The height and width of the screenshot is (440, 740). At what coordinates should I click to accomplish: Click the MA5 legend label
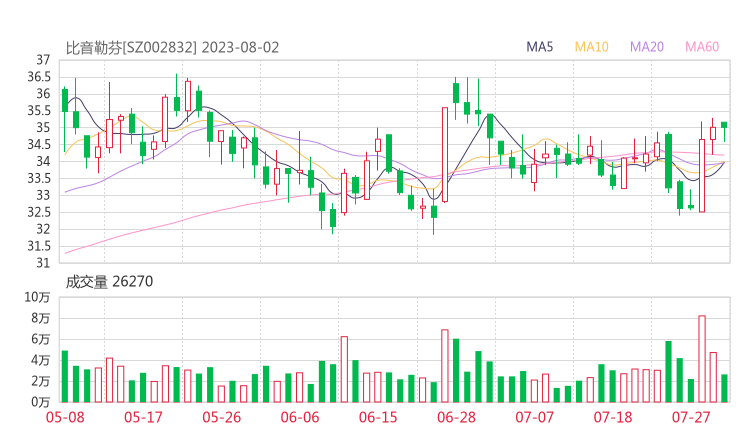(539, 47)
